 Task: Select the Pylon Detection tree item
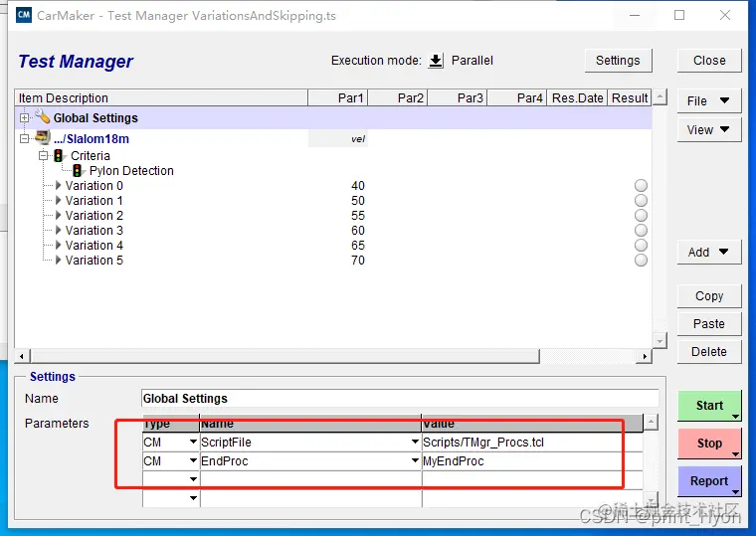coord(131,171)
